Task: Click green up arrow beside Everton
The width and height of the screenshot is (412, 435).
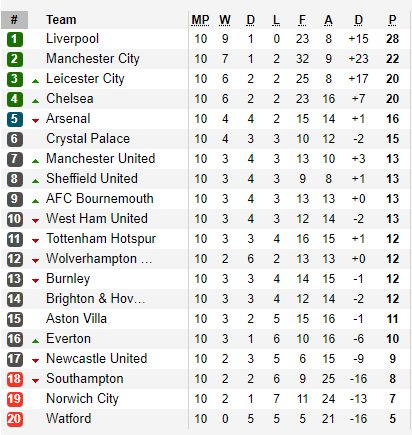Action: click(x=35, y=341)
